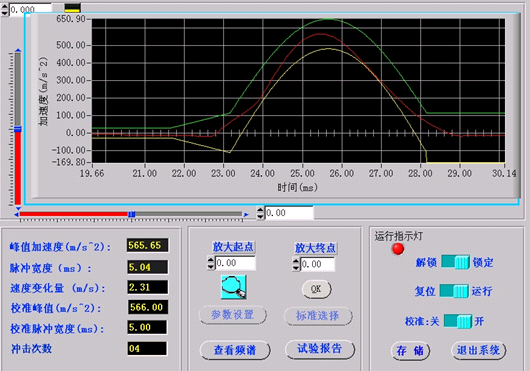Viewport: 530px width, 371px height.
Task: Click the magnifier zoom icon
Action: [233, 287]
